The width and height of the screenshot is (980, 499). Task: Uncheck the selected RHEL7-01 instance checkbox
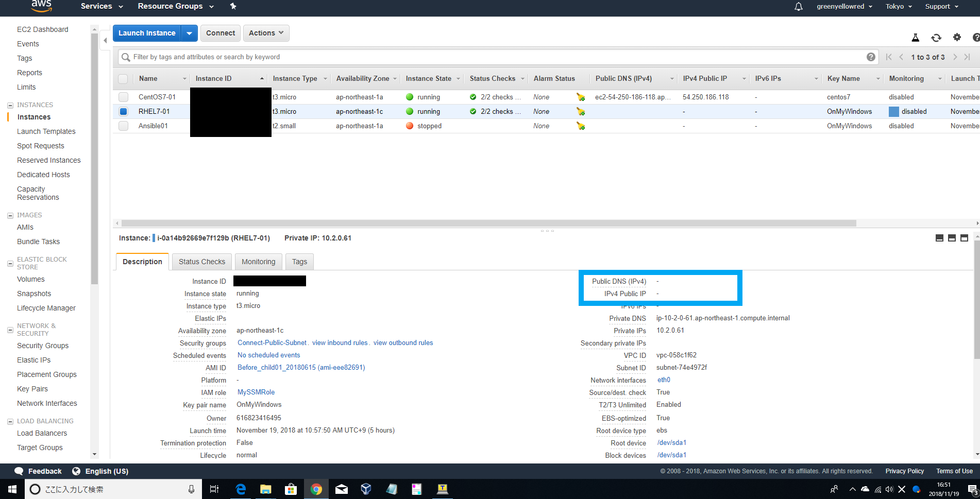(123, 111)
